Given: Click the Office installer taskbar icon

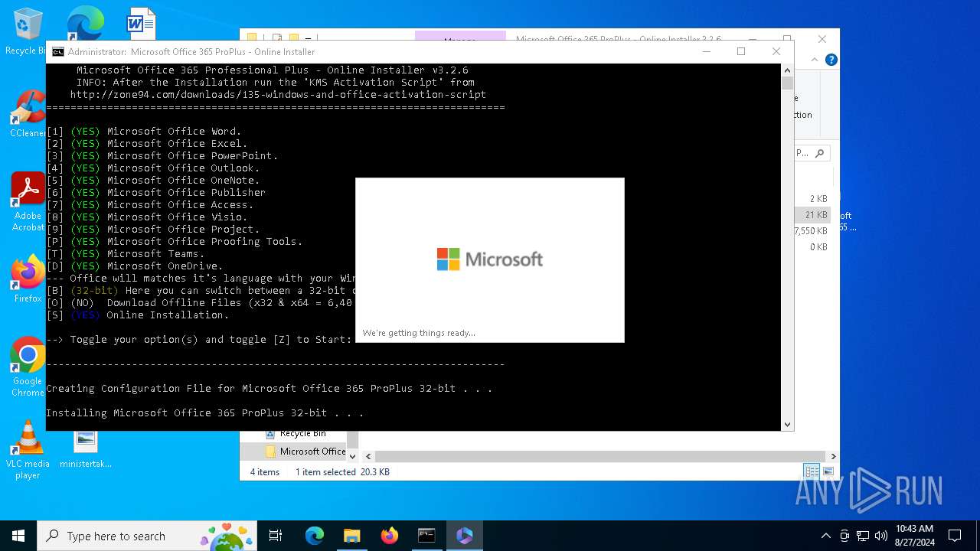Looking at the screenshot, I should [464, 536].
